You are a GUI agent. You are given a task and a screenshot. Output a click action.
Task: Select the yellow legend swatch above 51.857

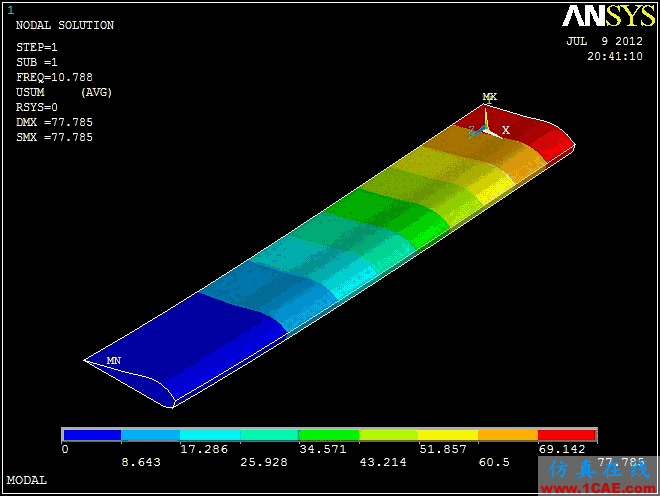pos(448,435)
